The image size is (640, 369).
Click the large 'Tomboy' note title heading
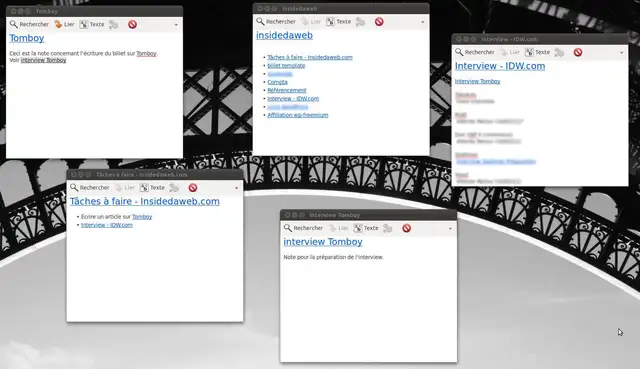27,38
